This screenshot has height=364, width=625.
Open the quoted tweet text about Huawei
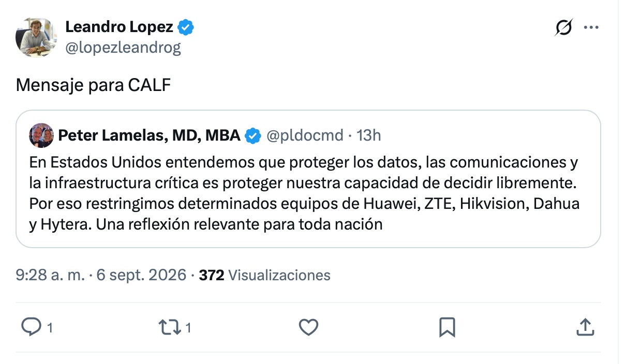click(x=304, y=193)
